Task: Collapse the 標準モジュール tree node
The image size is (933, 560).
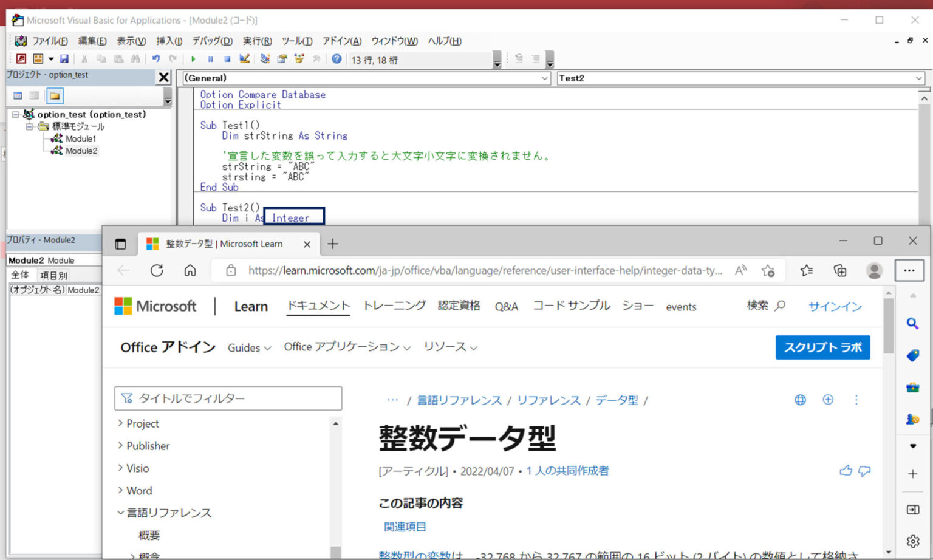Action: 28,126
